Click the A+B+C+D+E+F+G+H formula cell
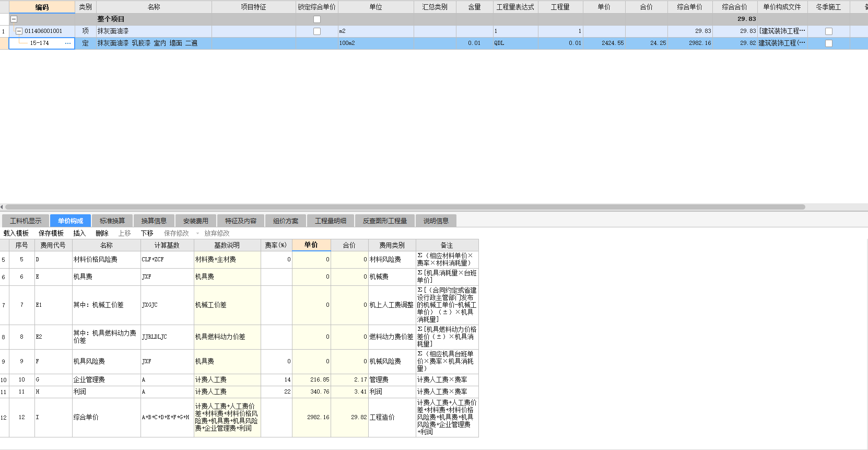868x450 pixels. coord(167,418)
